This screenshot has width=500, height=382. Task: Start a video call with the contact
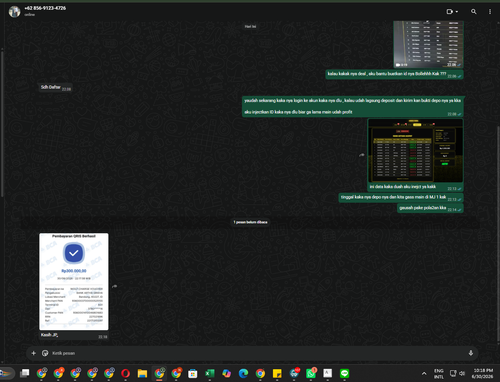tap(450, 12)
